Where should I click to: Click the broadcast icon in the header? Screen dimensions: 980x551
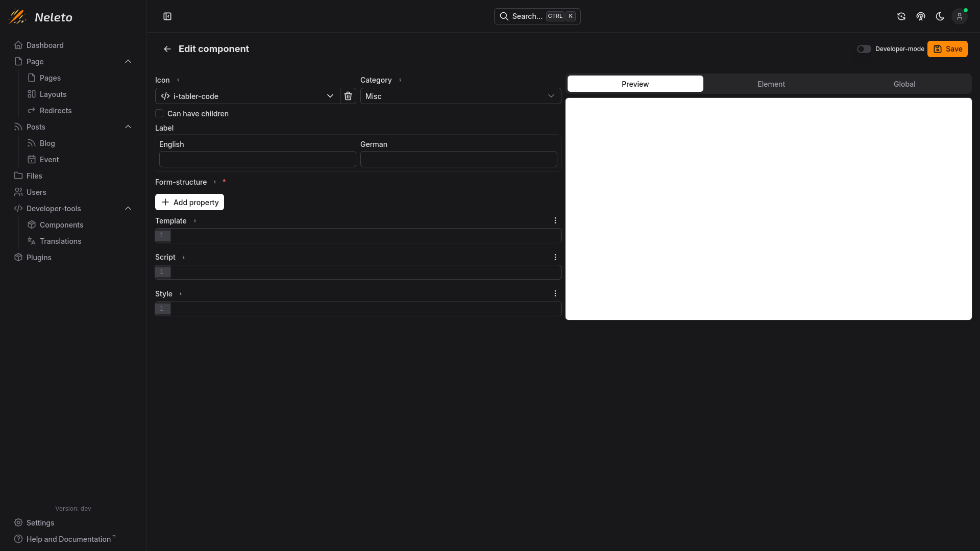click(920, 16)
